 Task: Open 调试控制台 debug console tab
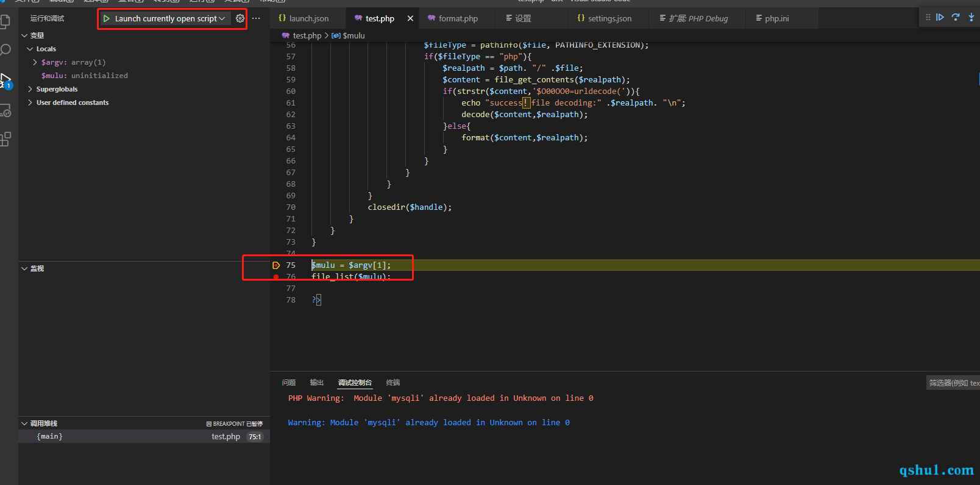(x=355, y=383)
